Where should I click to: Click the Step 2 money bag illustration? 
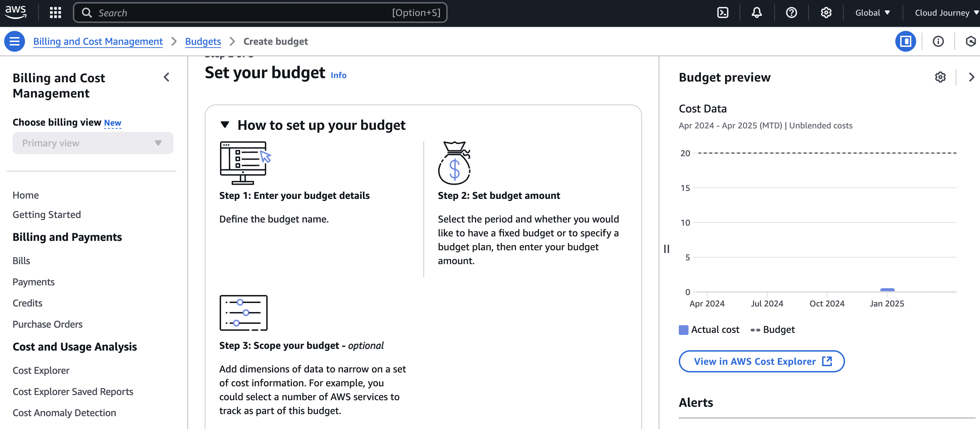pos(454,162)
